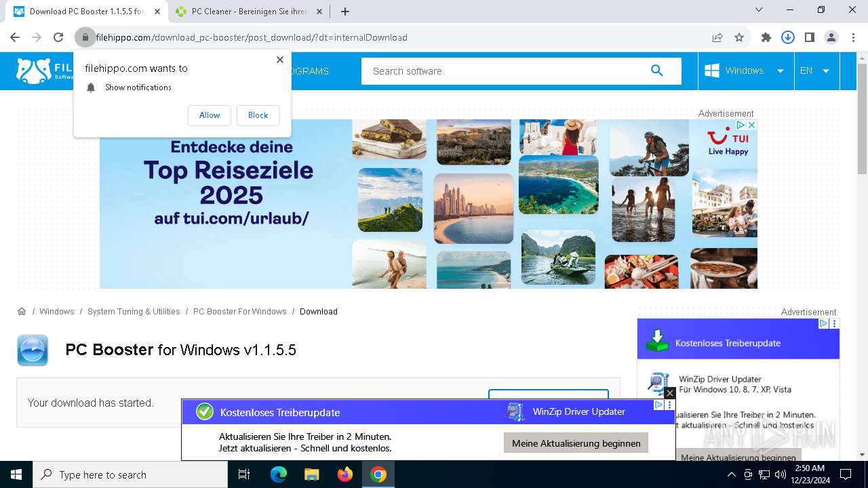Viewport: 868px width, 488px height.
Task: Open System Tuning & Utilities breadcrumb
Action: click(134, 312)
